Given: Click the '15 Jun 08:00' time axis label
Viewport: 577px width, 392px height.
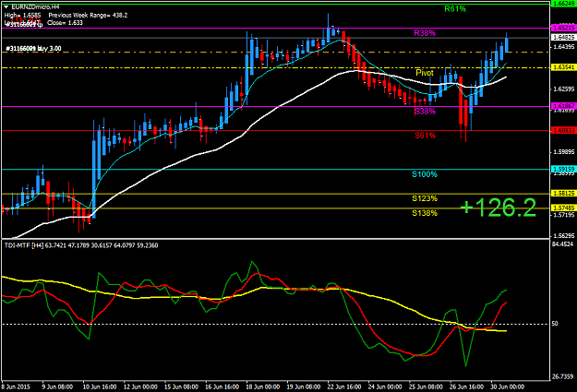Looking at the screenshot, I should coord(182,386).
